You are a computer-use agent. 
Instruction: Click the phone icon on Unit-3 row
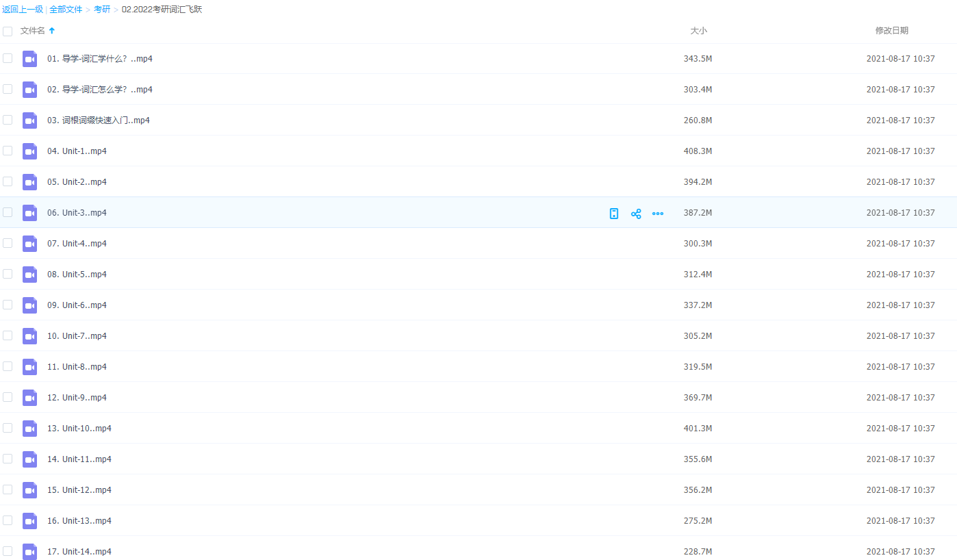pos(614,214)
